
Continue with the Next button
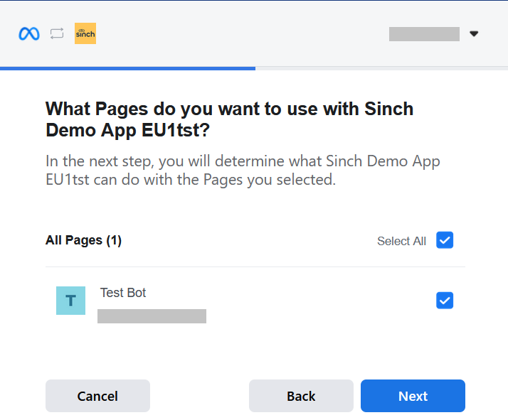[413, 396]
